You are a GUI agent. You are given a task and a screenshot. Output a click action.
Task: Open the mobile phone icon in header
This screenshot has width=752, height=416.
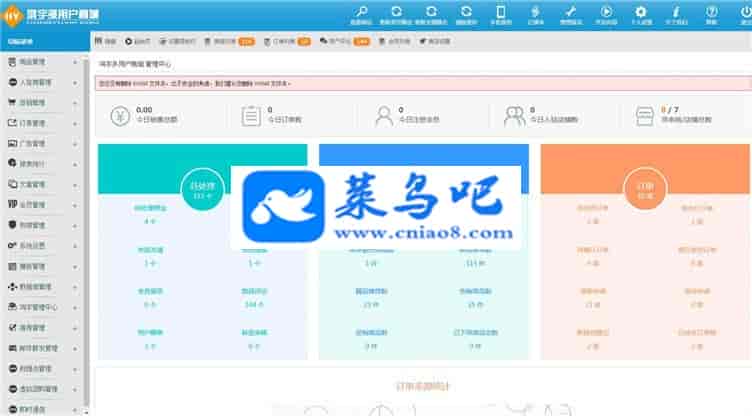point(501,12)
